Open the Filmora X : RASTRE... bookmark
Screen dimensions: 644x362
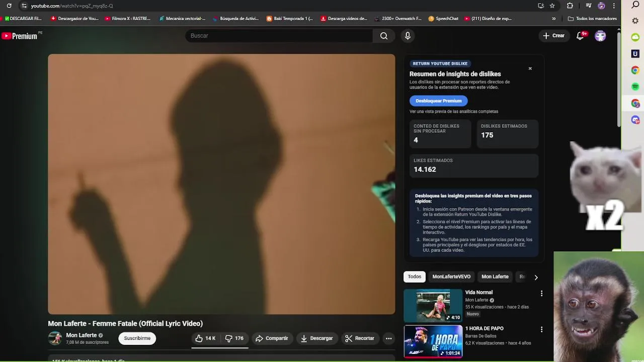pyautogui.click(x=128, y=19)
